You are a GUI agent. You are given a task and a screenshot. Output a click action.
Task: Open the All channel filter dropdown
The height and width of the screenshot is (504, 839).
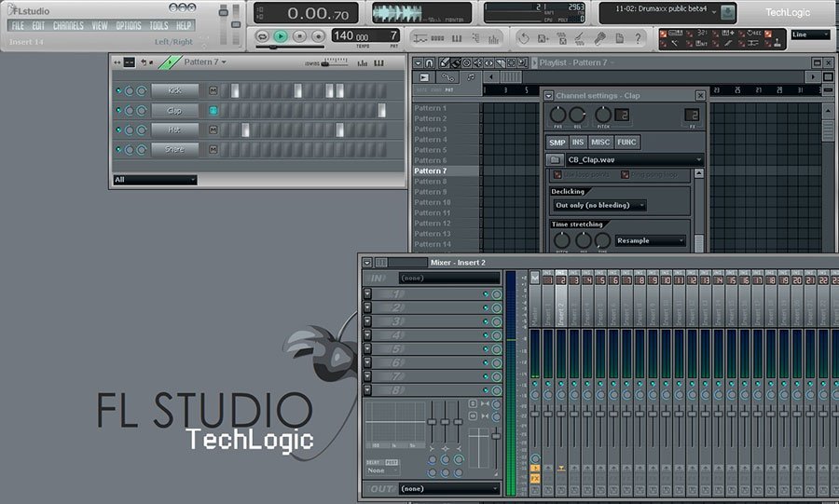(155, 180)
